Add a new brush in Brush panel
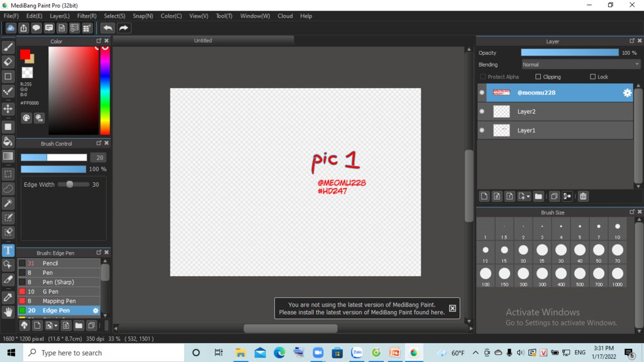The image size is (644, 362). tap(37, 326)
